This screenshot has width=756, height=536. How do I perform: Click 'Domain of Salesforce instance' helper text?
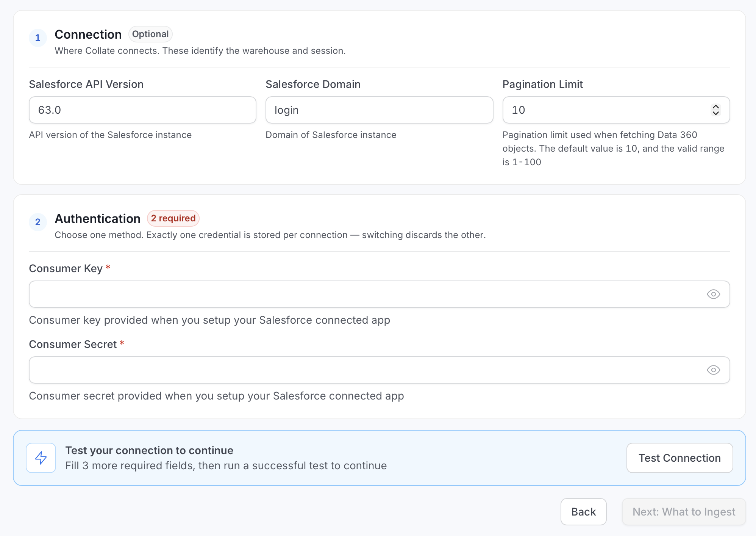[x=331, y=135]
